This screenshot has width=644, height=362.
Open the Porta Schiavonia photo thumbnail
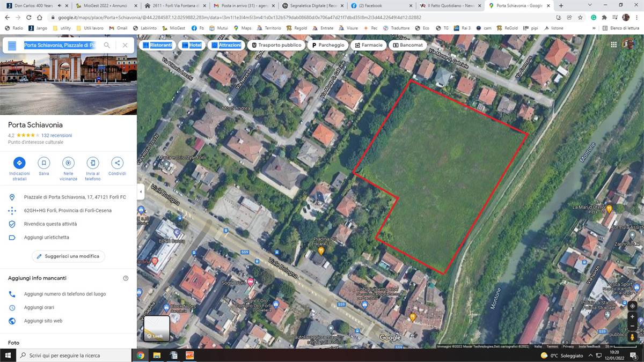(x=68, y=84)
